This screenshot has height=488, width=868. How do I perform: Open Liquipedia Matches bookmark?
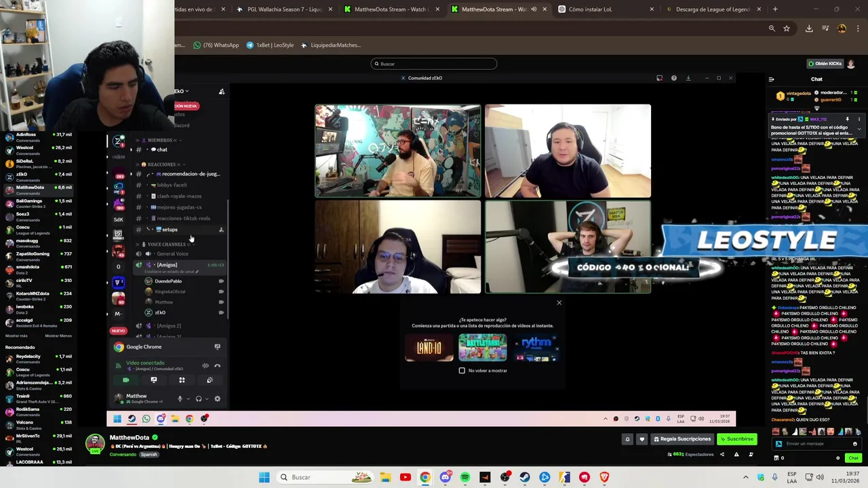click(x=331, y=45)
